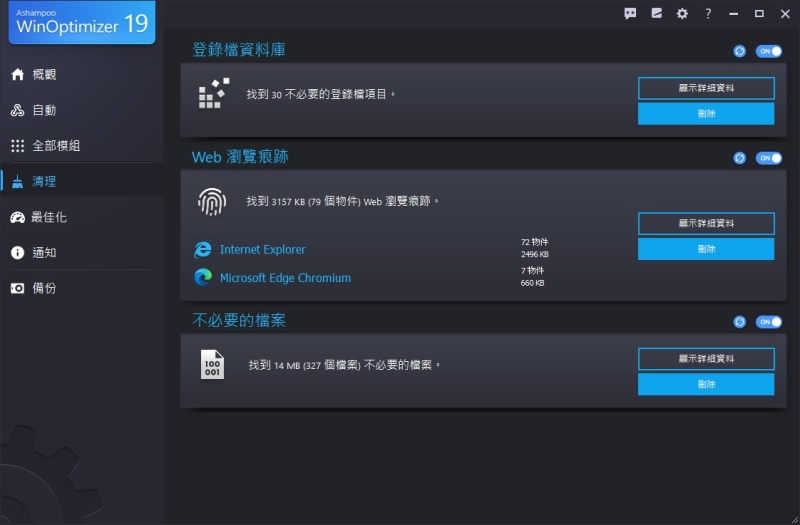This screenshot has width=800, height=525.
Task: Open 全部模組 in sidebar
Action: 82,146
